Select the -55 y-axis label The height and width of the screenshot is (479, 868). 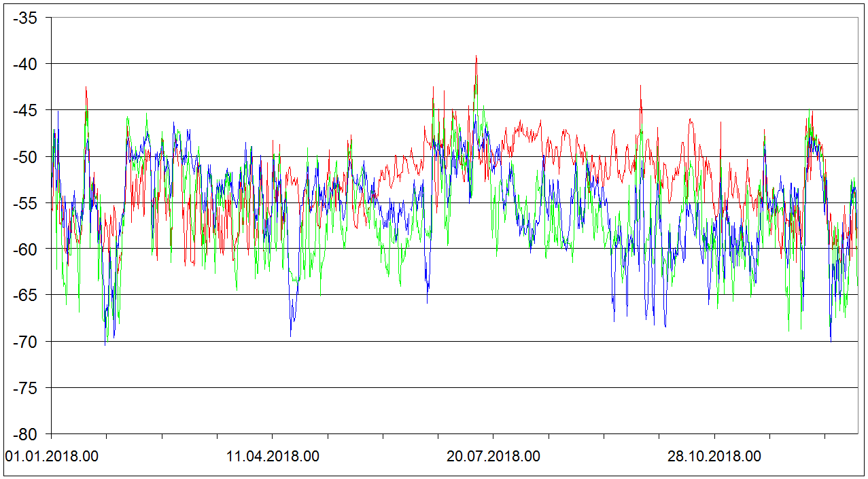click(27, 202)
